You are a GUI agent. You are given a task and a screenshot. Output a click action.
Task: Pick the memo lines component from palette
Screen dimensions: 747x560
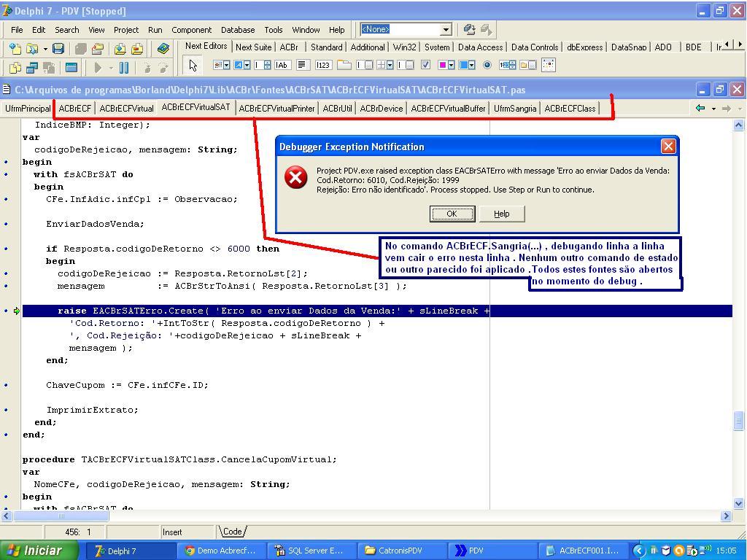pyautogui.click(x=301, y=65)
